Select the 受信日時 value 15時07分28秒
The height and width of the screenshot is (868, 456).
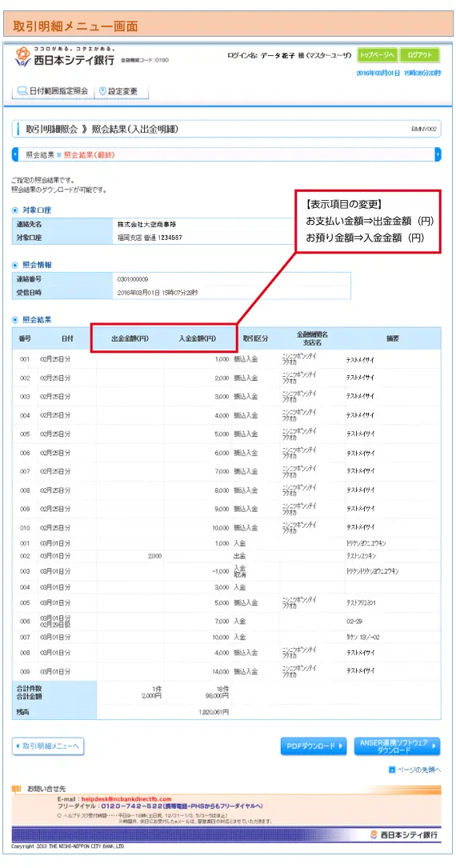click(158, 292)
